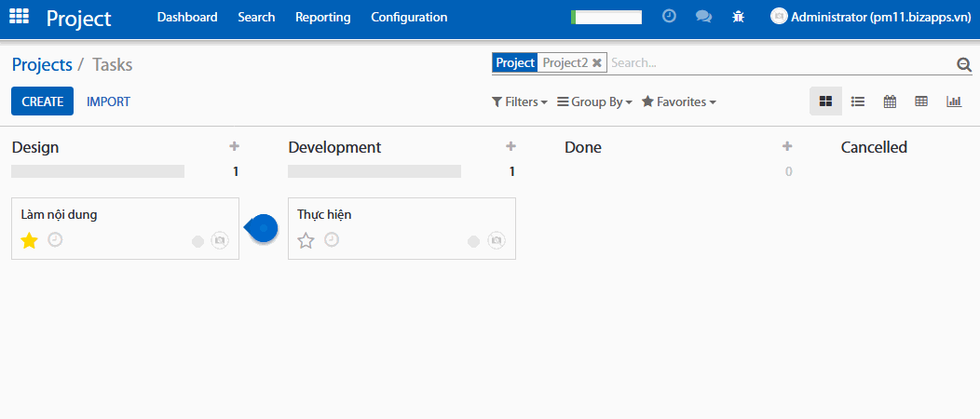This screenshot has height=419, width=980.
Task: Open the conversations chat icon
Action: point(703,17)
